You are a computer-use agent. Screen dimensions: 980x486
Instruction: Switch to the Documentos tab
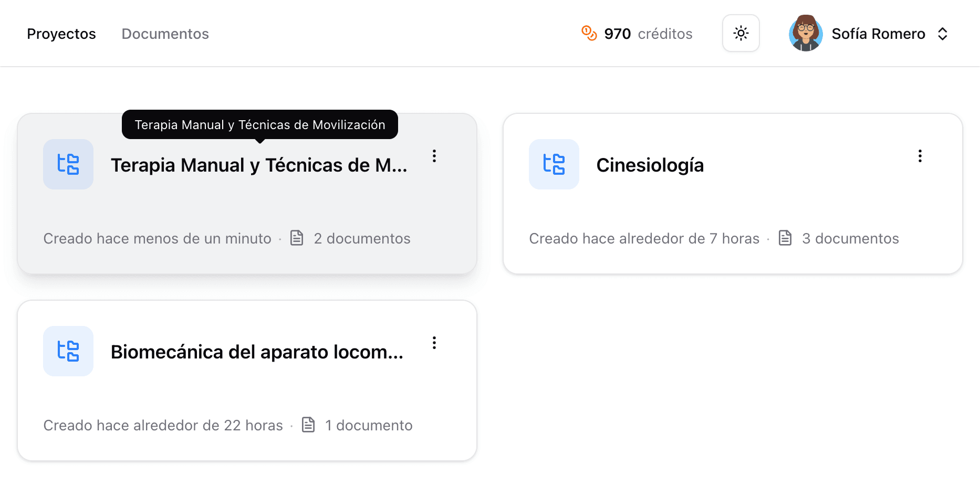click(165, 34)
